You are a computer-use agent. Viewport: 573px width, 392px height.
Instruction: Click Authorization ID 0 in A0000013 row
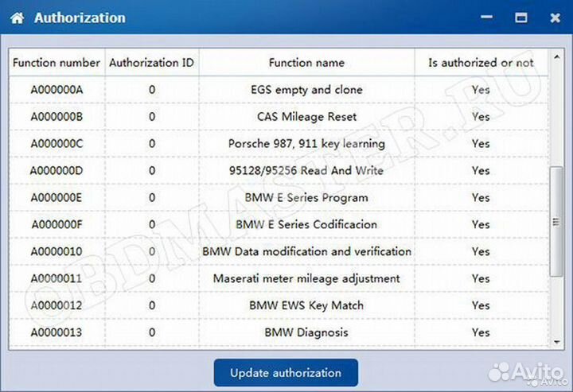(x=152, y=332)
